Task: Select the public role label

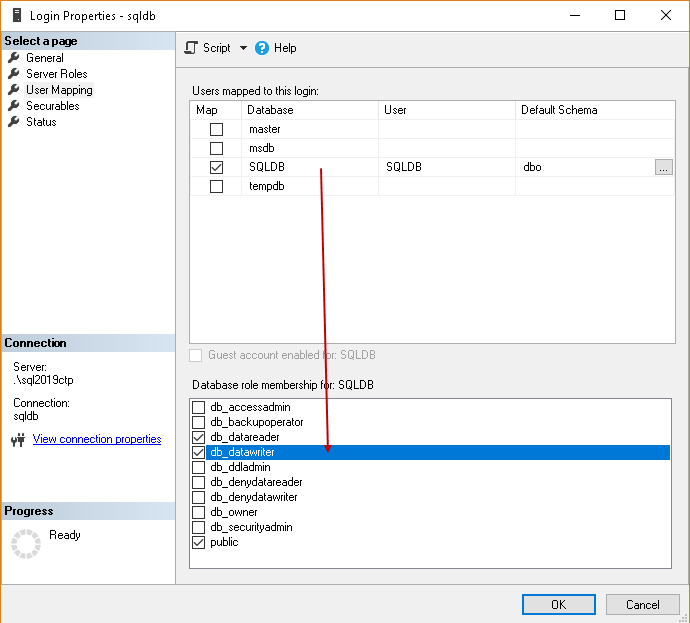Action: [224, 542]
